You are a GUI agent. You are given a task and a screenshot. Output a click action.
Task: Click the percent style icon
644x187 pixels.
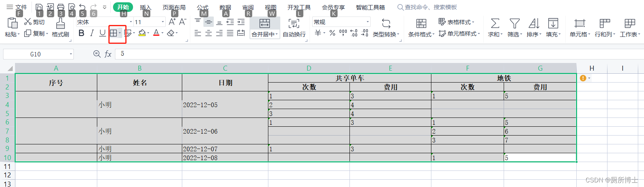(x=332, y=33)
